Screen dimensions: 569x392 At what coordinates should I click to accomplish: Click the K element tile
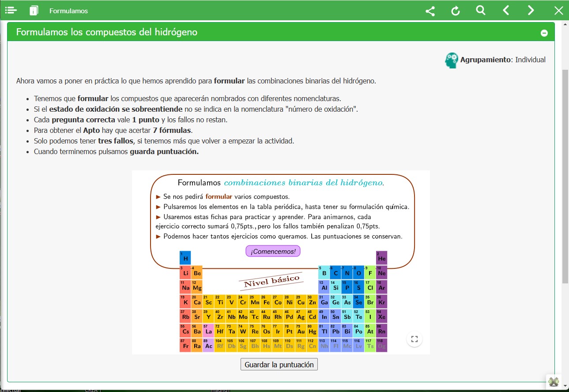185,302
